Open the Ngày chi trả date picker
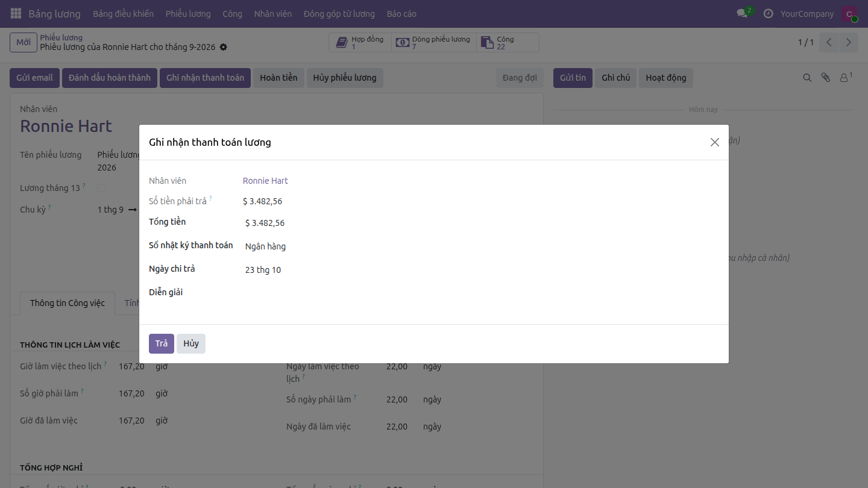Viewport: 868px width, 488px height. click(481, 270)
